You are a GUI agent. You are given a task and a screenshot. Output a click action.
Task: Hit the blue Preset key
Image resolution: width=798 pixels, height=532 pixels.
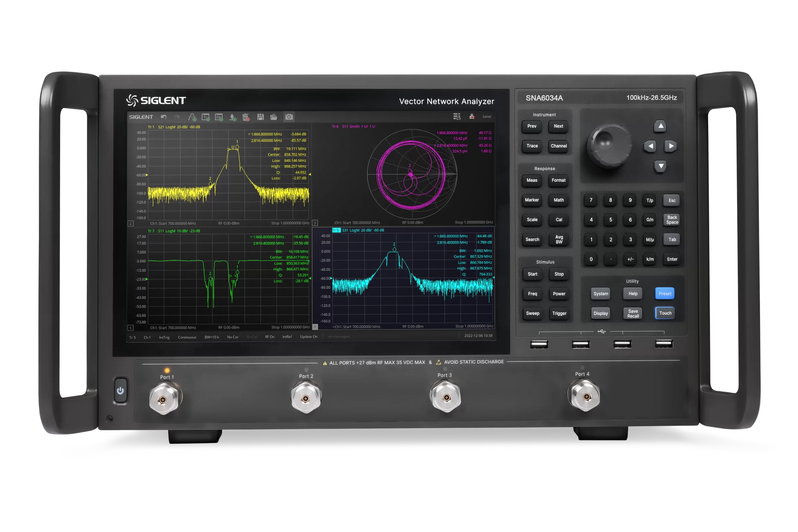click(x=665, y=294)
